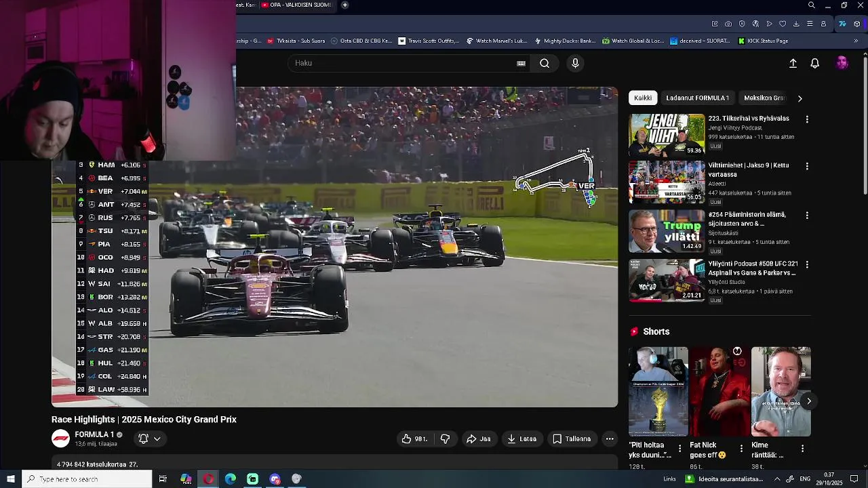Open the browser extensions cube icon
Image resolution: width=868 pixels, height=488 pixels.
coord(857,24)
